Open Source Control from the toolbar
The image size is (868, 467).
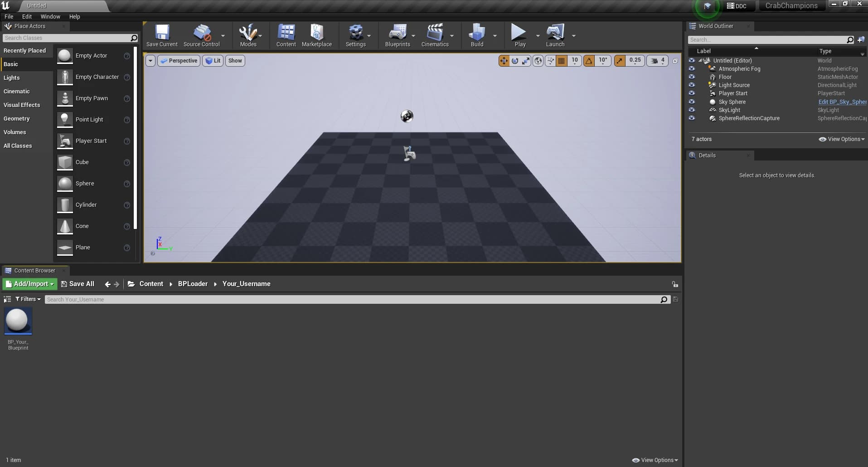click(x=201, y=35)
